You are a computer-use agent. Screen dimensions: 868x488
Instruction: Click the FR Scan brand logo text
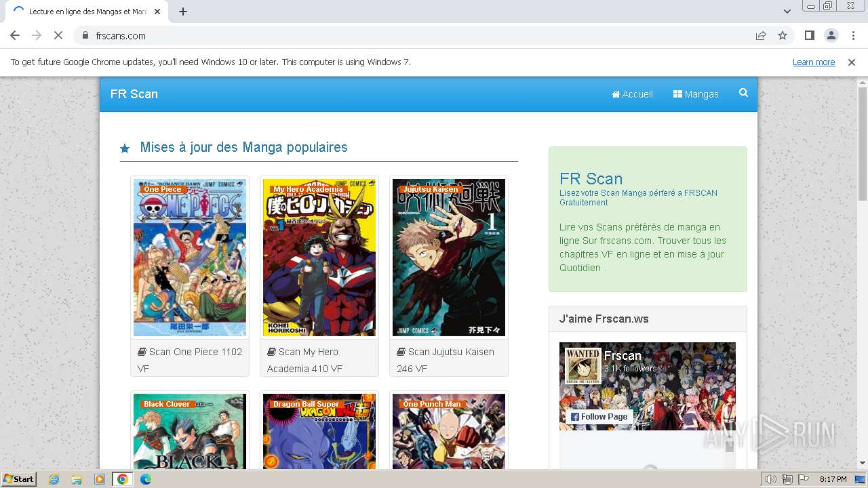134,94
